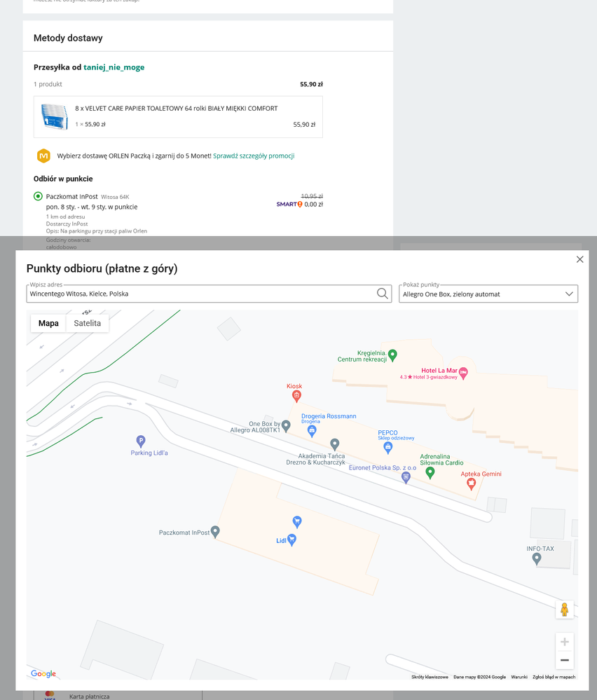Click the Akademia Tańca Drezno & Kucharczyk pin
The image size is (597, 700).
tap(334, 444)
